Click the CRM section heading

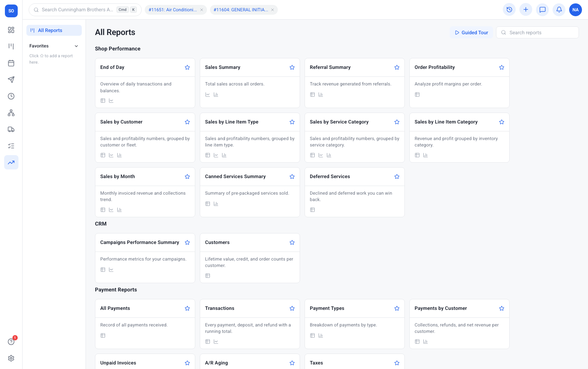101,224
